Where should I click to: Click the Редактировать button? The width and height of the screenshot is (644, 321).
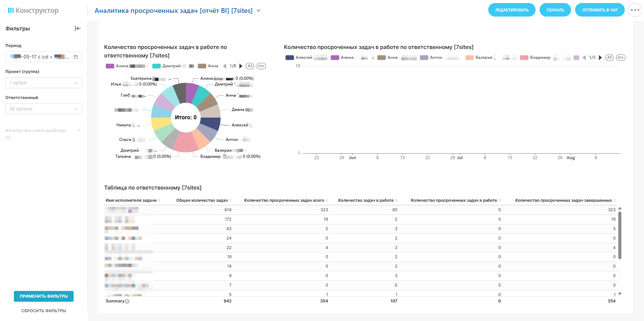point(512,10)
